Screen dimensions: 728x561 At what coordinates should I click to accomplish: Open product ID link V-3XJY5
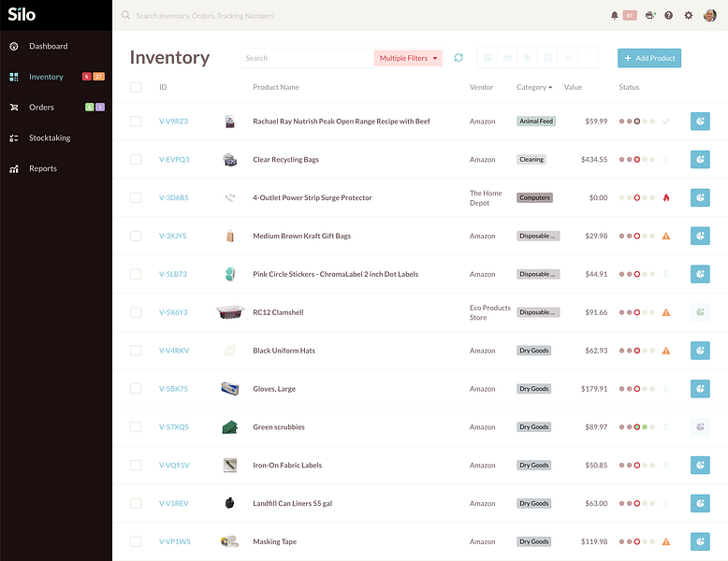point(173,236)
